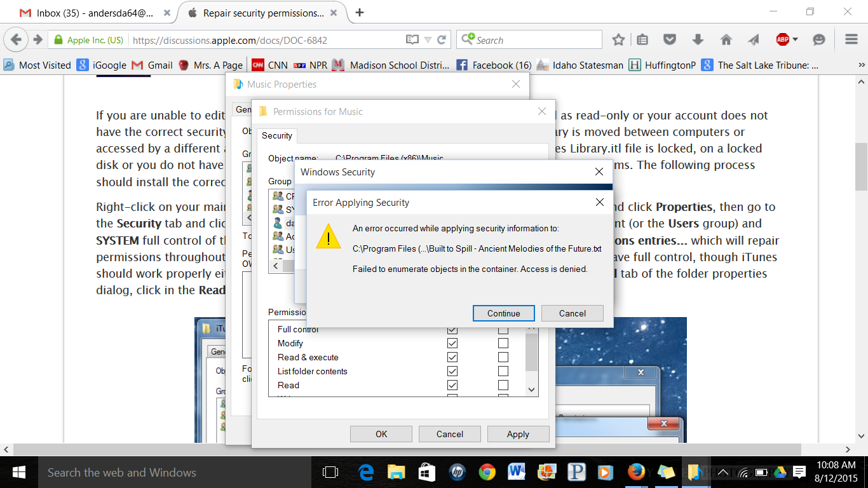This screenshot has width=868, height=488.
Task: Open Task View from the taskbar
Action: click(x=330, y=472)
